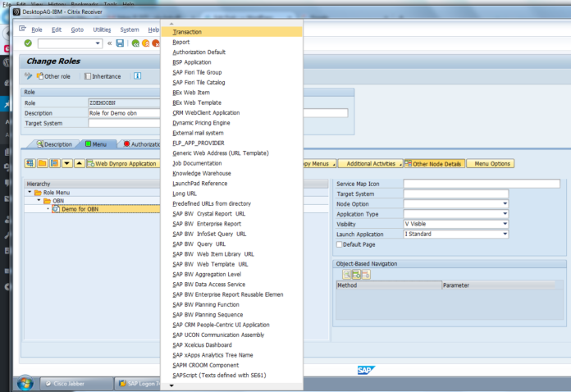Select SAP Fiori Tile Group entry
This screenshot has width=571, height=392.
pyautogui.click(x=231, y=72)
